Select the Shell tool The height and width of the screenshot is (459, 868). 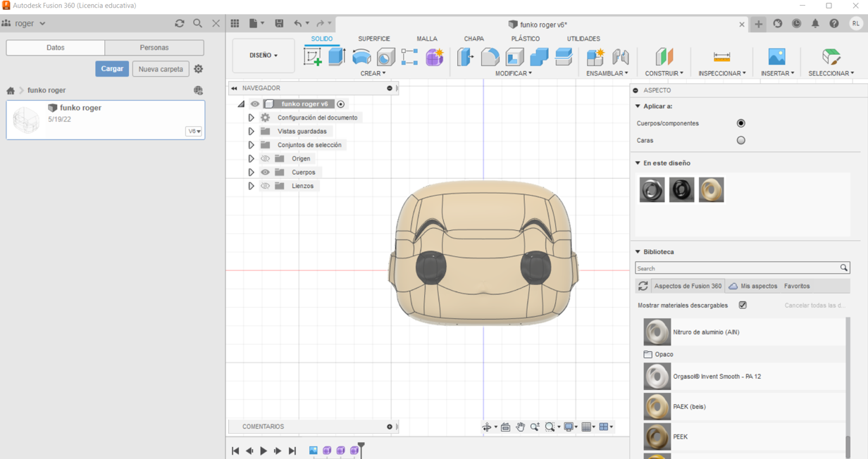coord(514,57)
